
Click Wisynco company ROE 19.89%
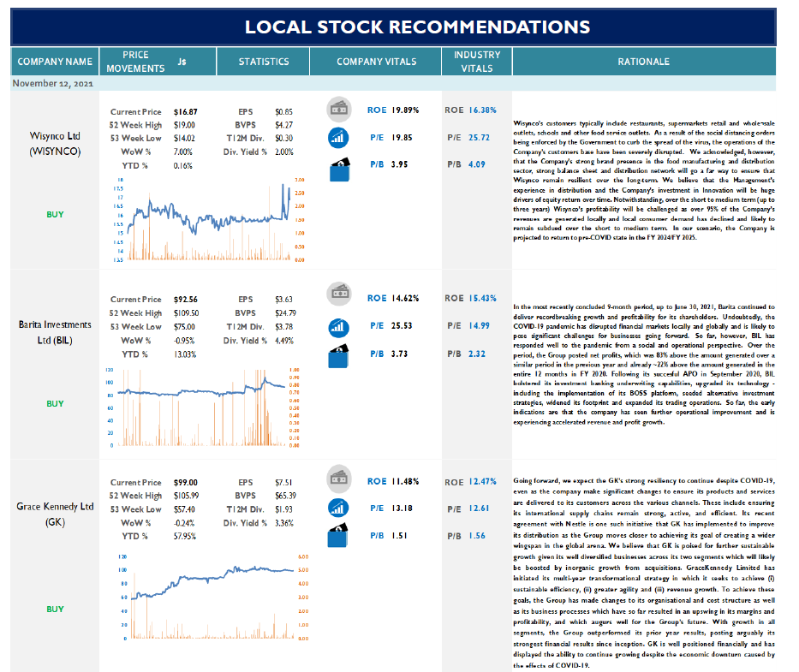[x=405, y=110]
